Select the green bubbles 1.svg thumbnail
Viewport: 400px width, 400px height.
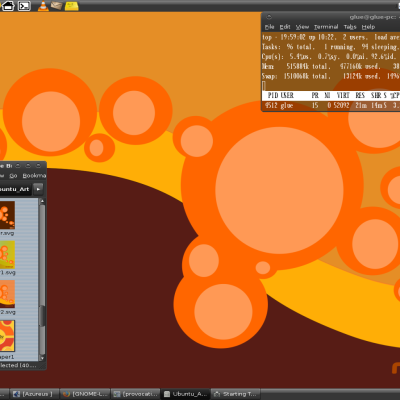pos(7,255)
